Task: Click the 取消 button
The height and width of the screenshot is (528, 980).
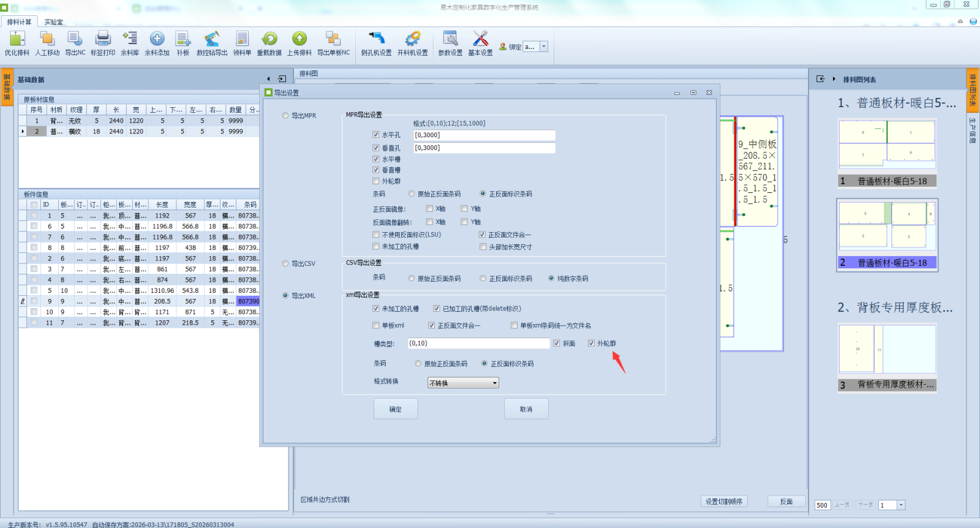Action: click(x=526, y=409)
